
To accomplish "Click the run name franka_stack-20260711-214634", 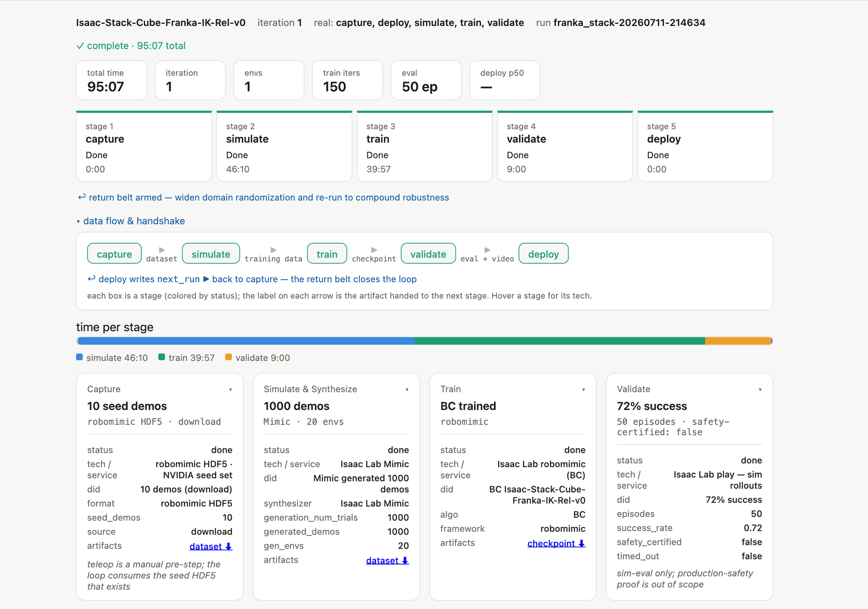I will pyautogui.click(x=629, y=23).
